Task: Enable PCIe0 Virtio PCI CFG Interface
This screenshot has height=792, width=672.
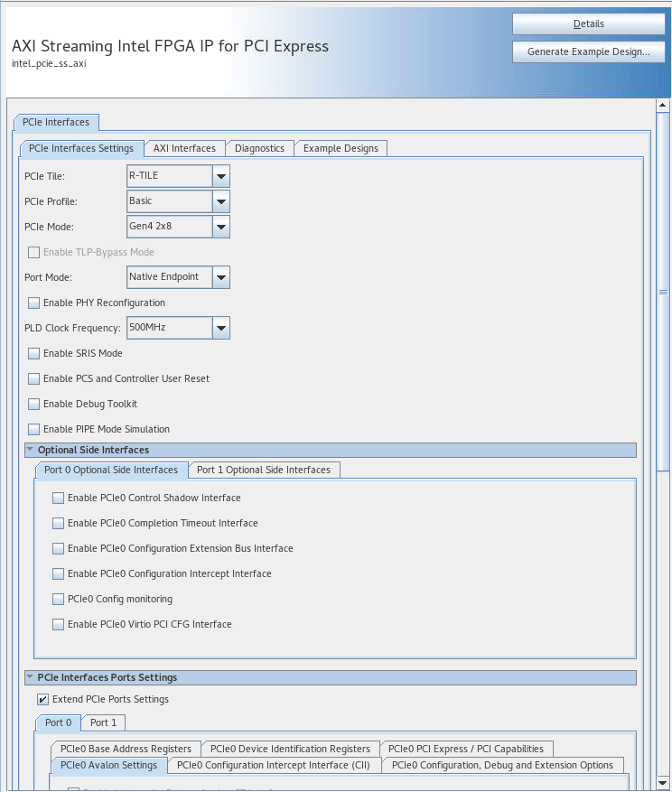Action: click(x=58, y=624)
